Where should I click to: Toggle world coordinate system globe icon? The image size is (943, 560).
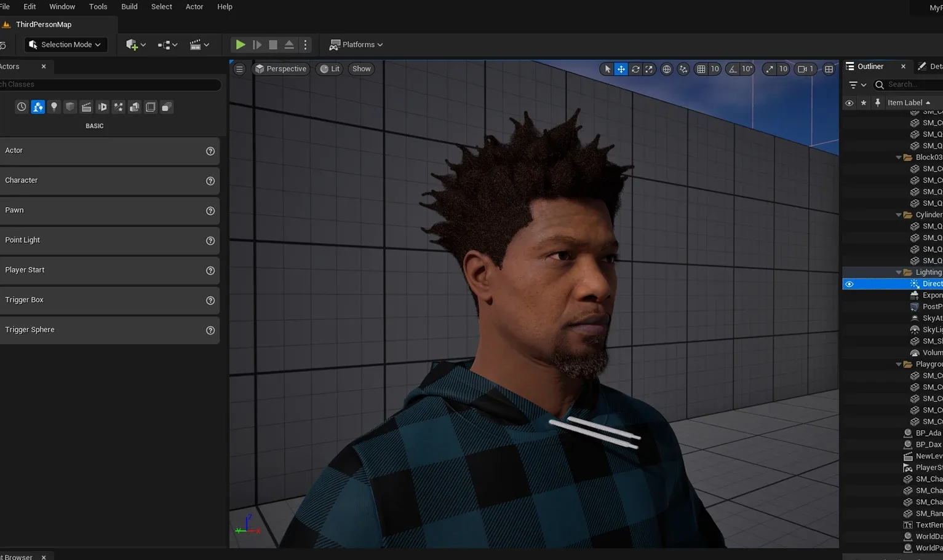tap(666, 69)
